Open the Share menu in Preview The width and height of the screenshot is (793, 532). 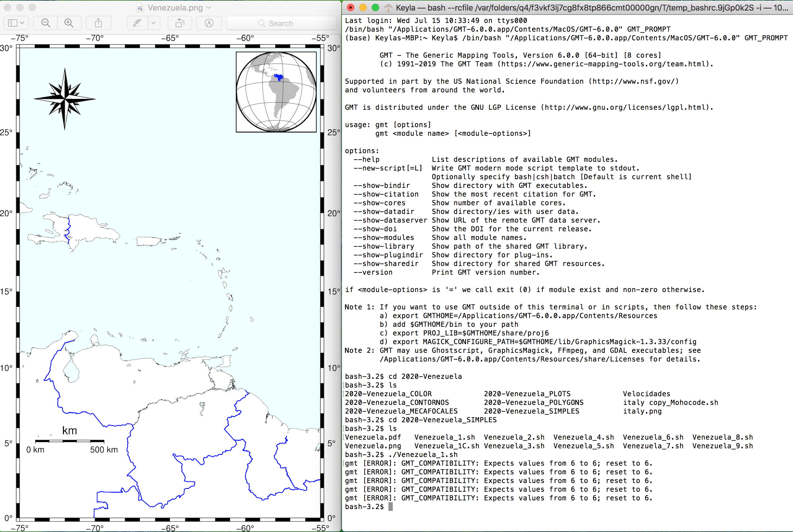98,23
